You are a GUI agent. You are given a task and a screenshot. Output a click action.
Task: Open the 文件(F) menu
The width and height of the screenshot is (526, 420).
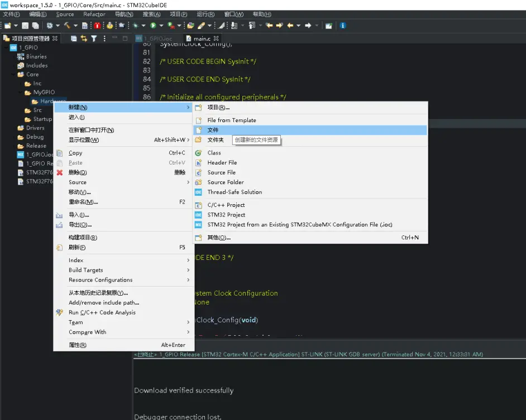pyautogui.click(x=11, y=14)
